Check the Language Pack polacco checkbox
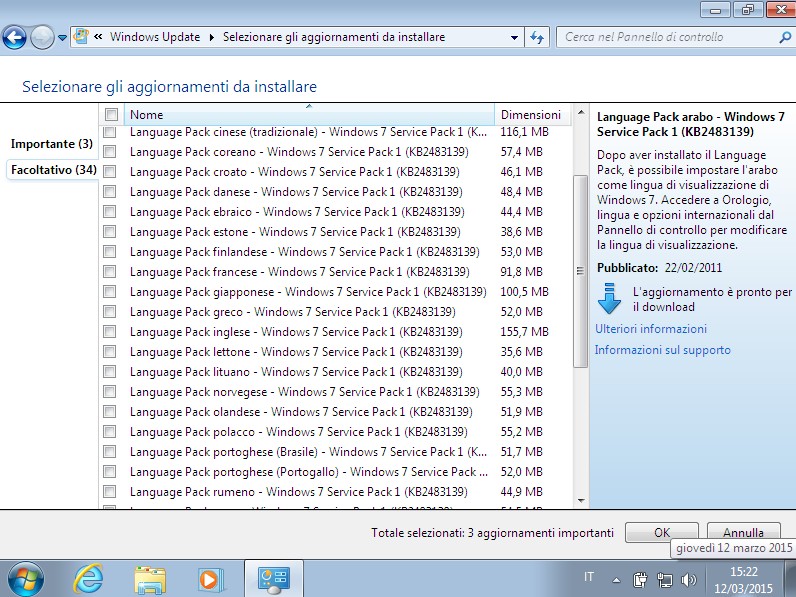Viewport: 796px width, 597px height. (x=110, y=432)
